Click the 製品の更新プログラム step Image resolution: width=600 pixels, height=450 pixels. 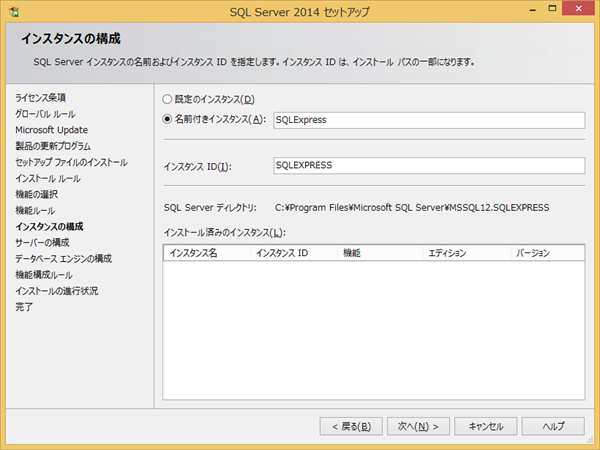click(53, 146)
